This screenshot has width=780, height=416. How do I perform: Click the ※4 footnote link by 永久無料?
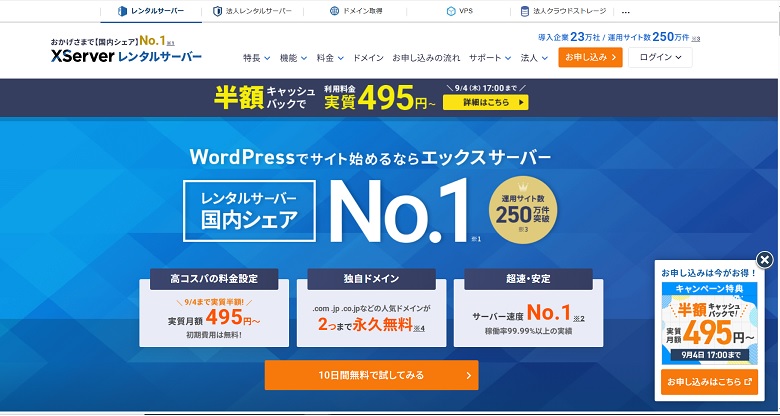(419, 328)
